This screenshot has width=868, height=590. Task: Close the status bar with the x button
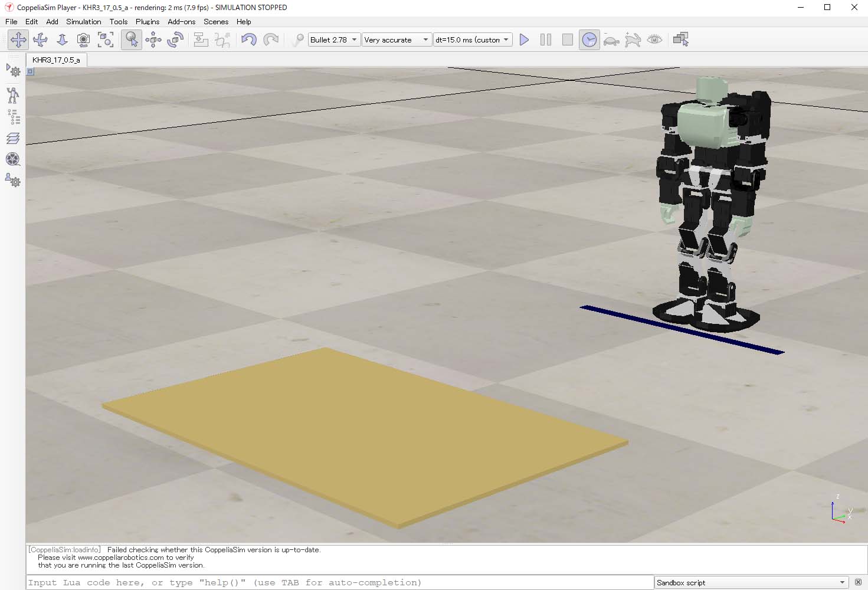tap(858, 582)
